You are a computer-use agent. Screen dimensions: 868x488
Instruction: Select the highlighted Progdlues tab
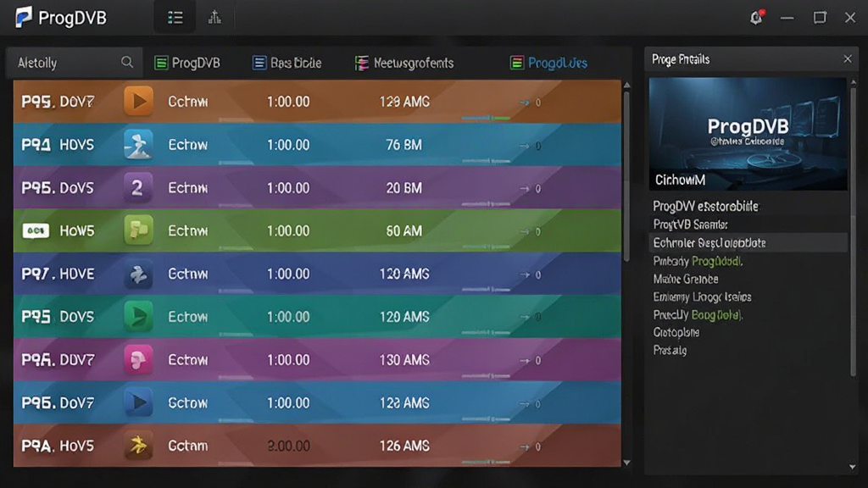tap(548, 63)
